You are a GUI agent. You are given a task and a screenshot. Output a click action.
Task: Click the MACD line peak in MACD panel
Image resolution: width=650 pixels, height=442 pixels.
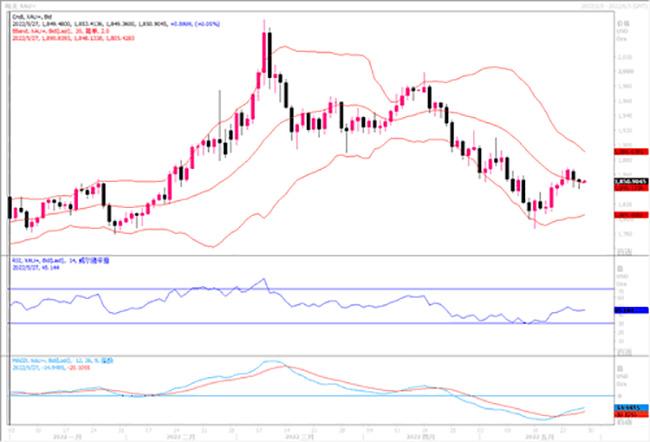click(268, 361)
